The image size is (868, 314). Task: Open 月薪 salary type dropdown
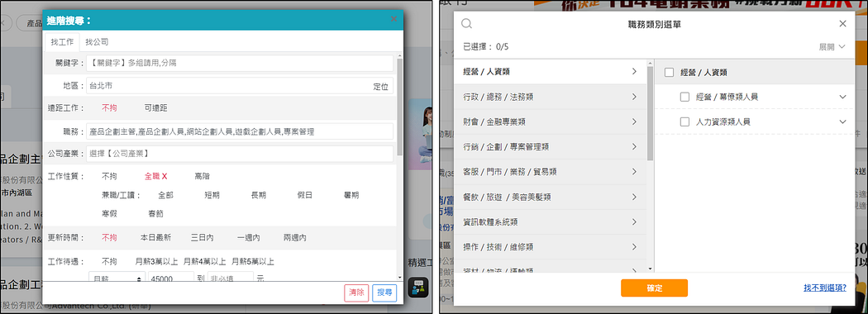tap(117, 278)
